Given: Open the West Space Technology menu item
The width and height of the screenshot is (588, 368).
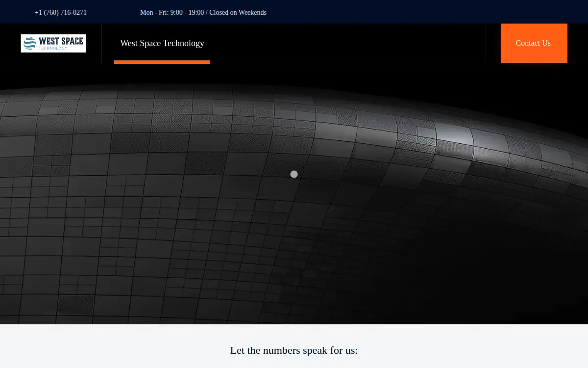Looking at the screenshot, I should pyautogui.click(x=162, y=43).
